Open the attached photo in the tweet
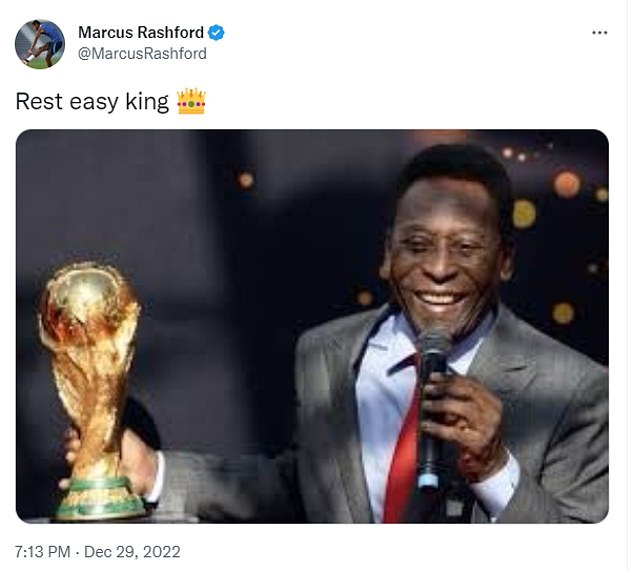This screenshot has height=571, width=634. tap(312, 326)
